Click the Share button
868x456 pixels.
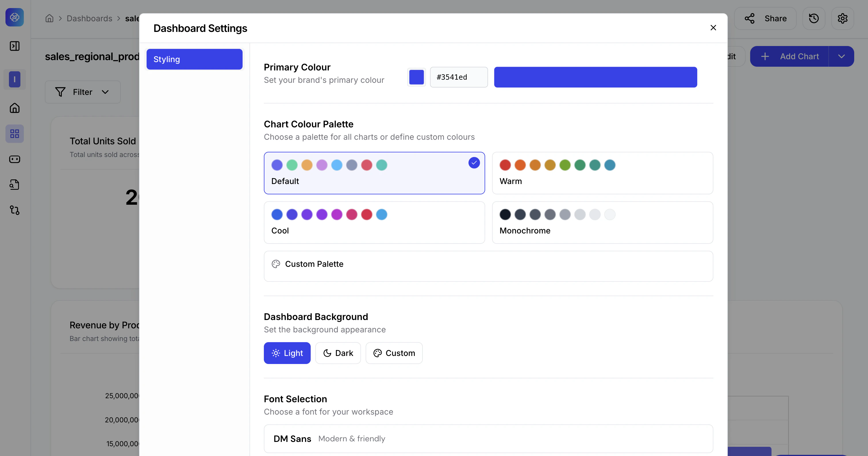pos(765,18)
